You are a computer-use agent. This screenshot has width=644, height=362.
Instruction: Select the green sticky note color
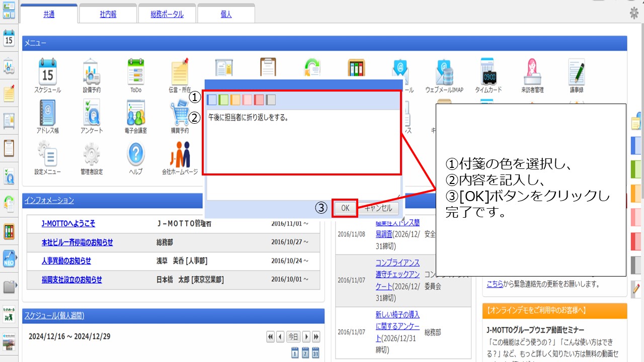[x=224, y=100]
